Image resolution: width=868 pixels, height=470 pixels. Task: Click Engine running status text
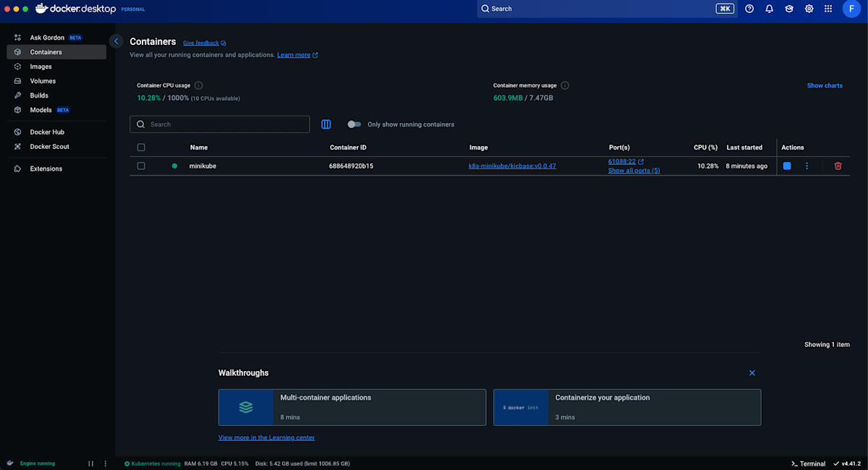(x=37, y=463)
